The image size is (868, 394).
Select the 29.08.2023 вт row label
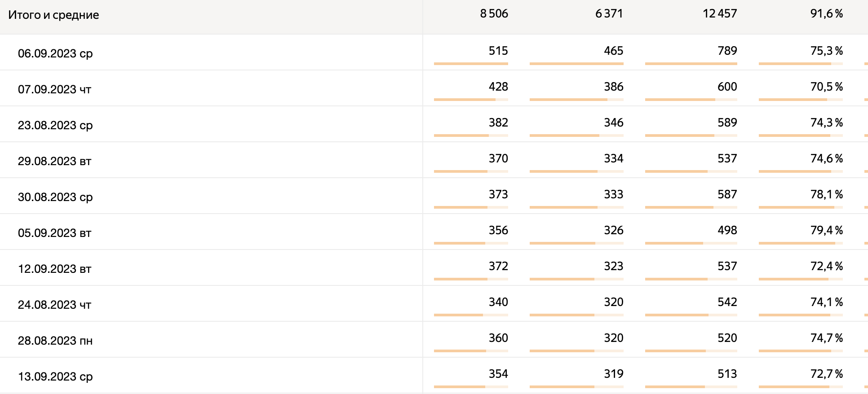point(54,161)
